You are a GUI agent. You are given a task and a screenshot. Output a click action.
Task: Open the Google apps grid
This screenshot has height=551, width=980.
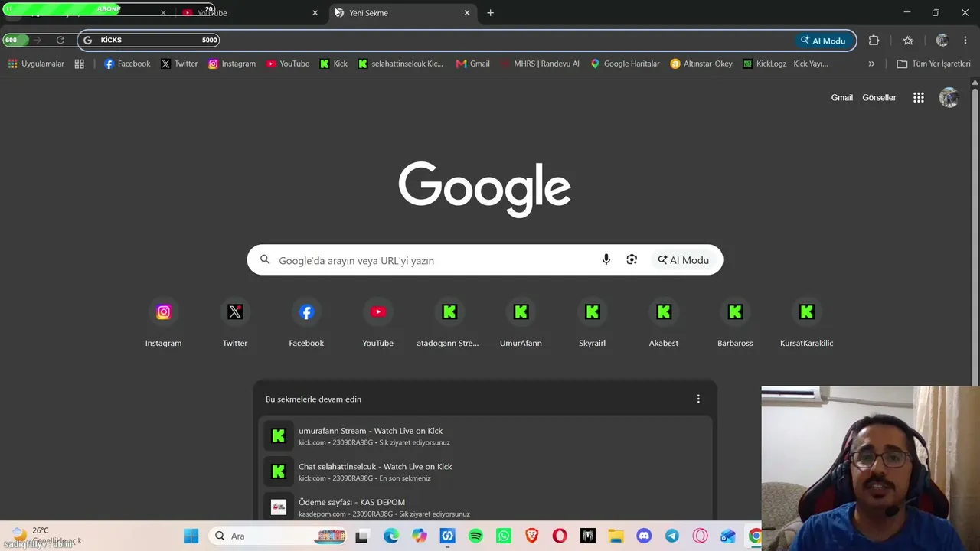coord(919,97)
